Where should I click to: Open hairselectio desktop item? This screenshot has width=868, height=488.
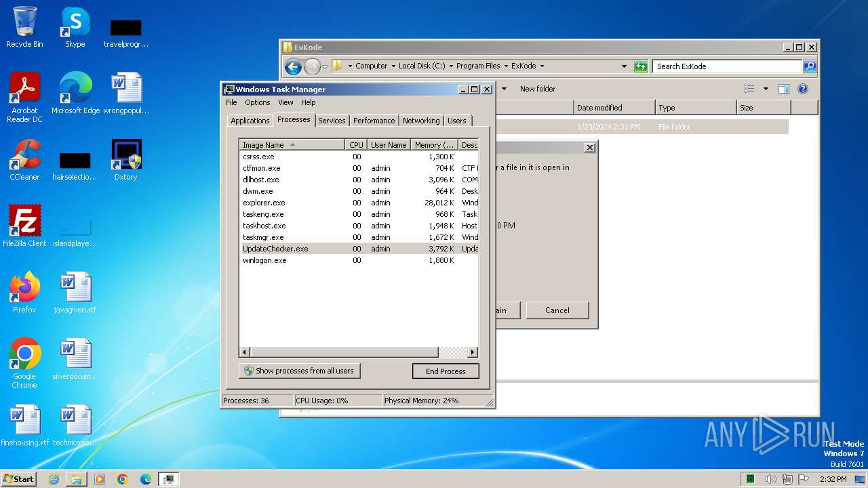click(75, 165)
